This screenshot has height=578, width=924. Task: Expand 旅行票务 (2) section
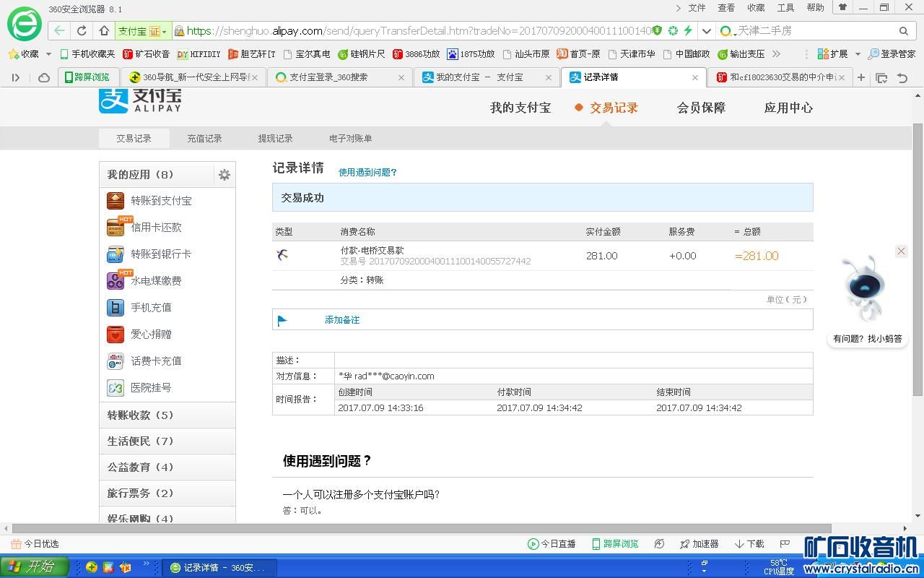pyautogui.click(x=167, y=493)
